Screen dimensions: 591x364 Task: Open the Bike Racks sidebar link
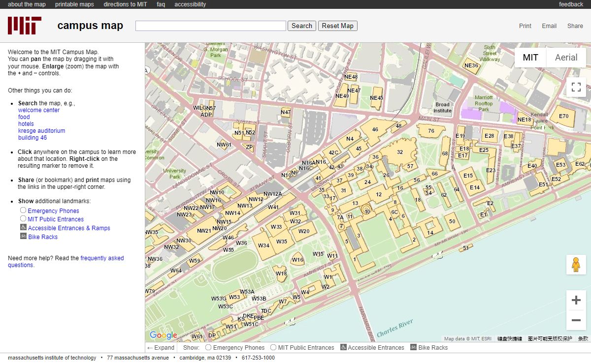pyautogui.click(x=43, y=237)
